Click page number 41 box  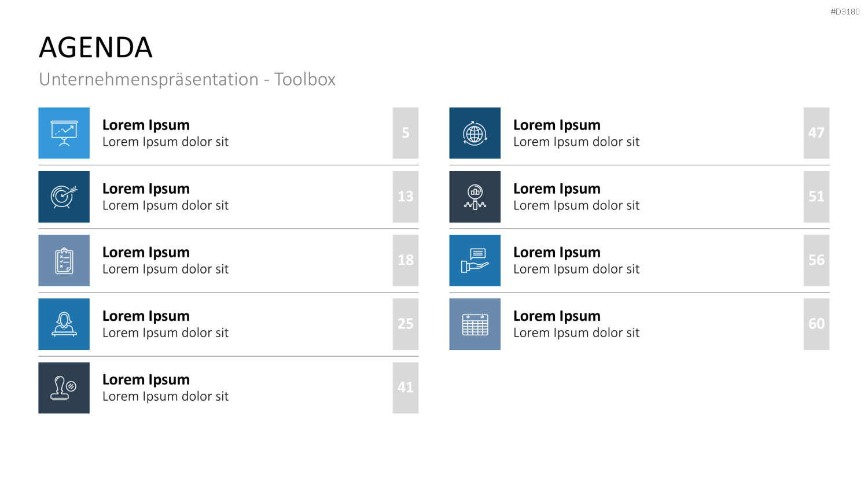coord(406,387)
